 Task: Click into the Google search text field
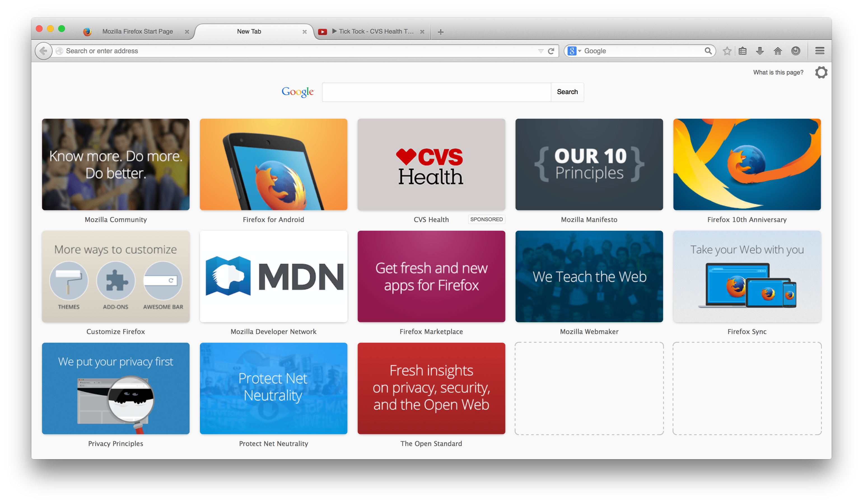(436, 92)
